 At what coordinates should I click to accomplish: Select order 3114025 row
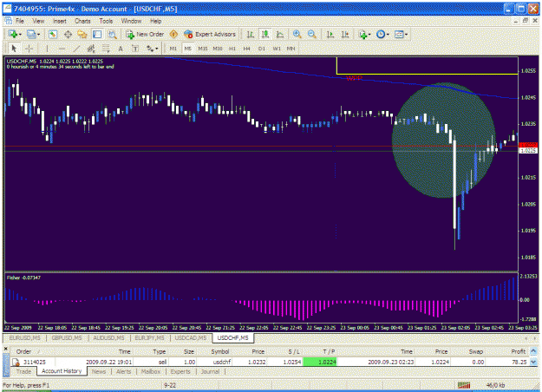270,362
